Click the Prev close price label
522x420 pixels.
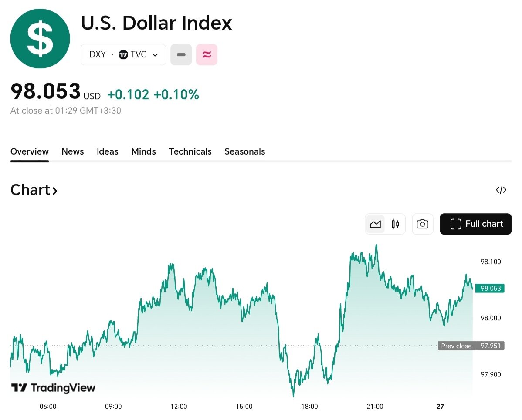point(456,346)
